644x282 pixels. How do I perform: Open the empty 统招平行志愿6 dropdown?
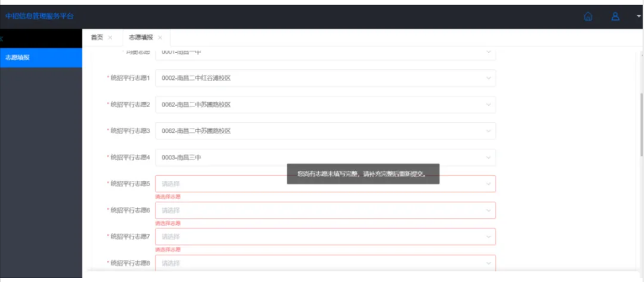coord(325,210)
